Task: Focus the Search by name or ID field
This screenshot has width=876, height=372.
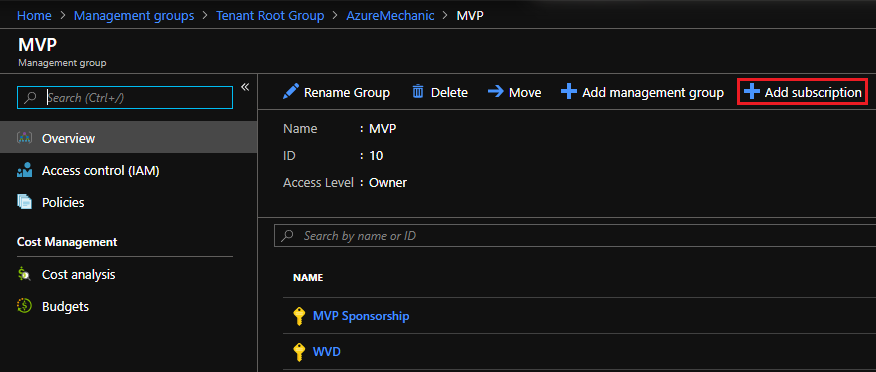Action: pyautogui.click(x=575, y=236)
